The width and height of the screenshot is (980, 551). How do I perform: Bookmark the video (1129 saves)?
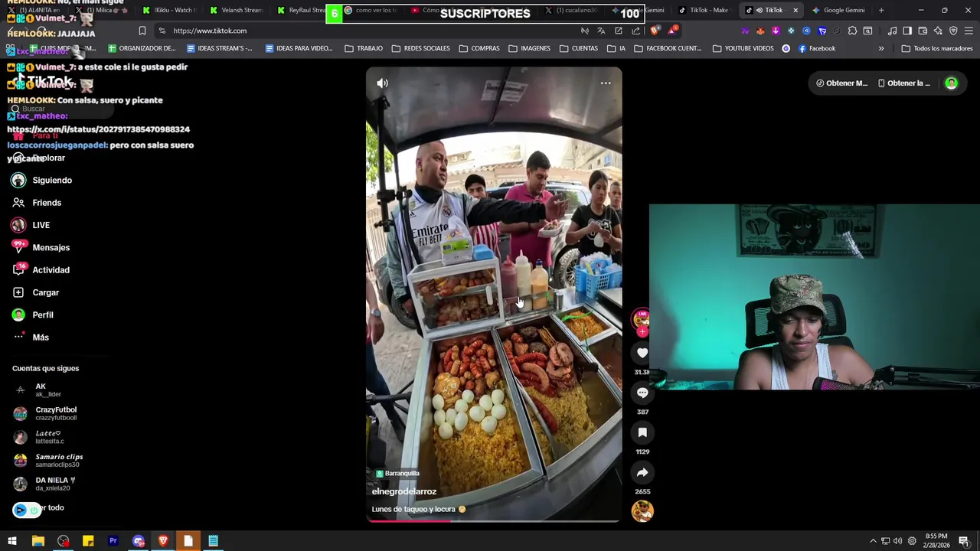click(x=642, y=432)
